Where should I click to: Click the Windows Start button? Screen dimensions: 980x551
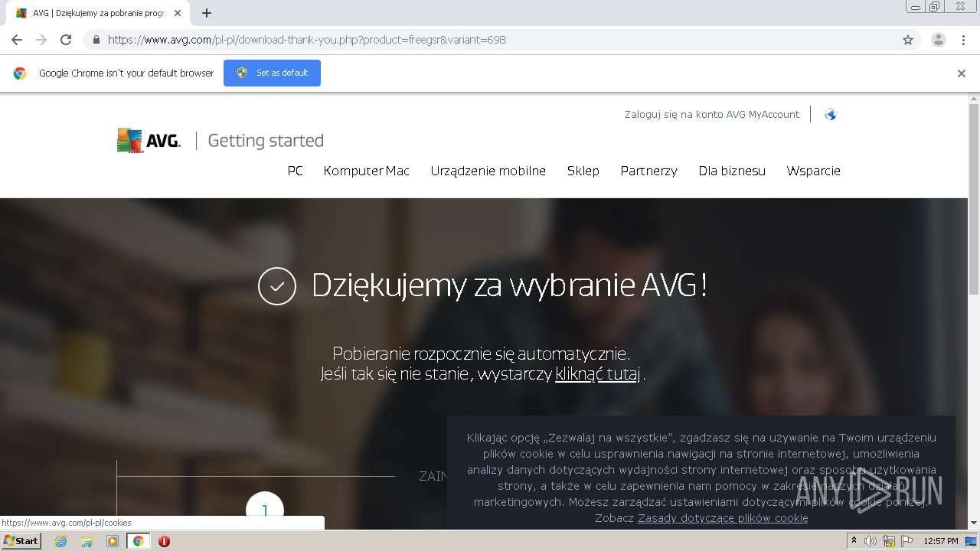(x=21, y=541)
